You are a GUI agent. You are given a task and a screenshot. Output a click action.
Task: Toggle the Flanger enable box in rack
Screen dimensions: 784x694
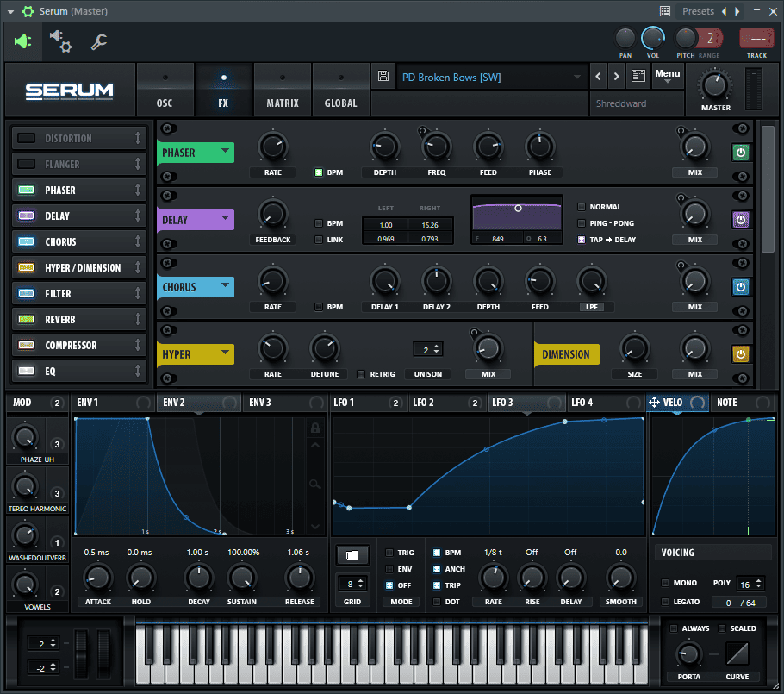pyautogui.click(x=26, y=164)
